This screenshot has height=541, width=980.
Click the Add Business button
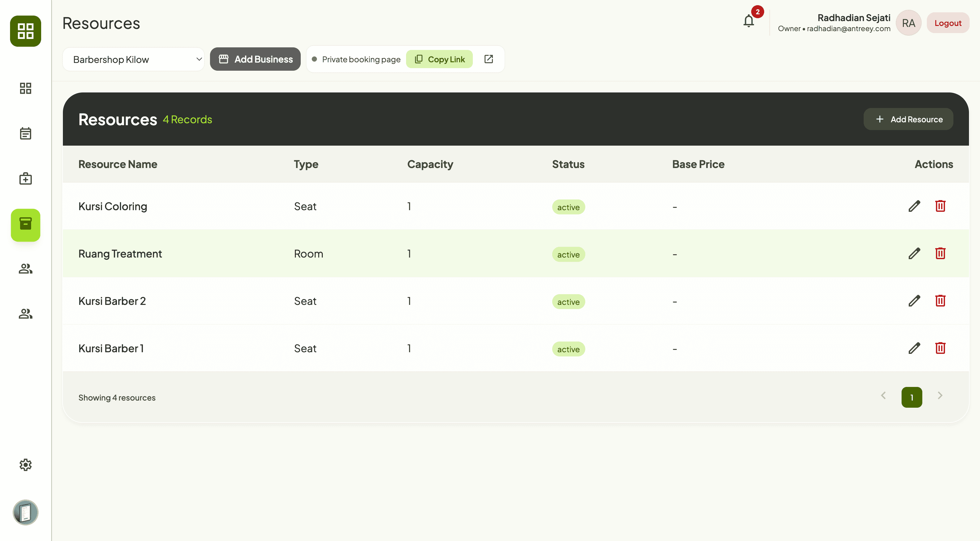coord(255,59)
